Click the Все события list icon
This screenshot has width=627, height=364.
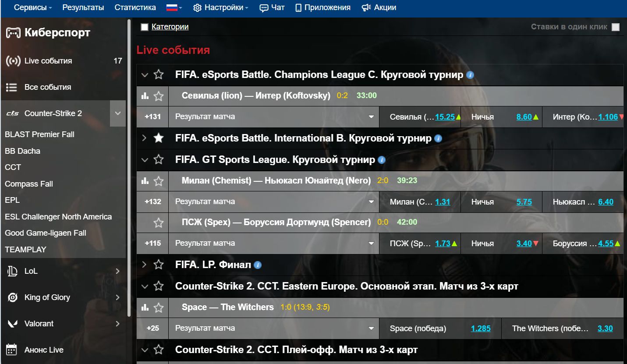point(11,87)
